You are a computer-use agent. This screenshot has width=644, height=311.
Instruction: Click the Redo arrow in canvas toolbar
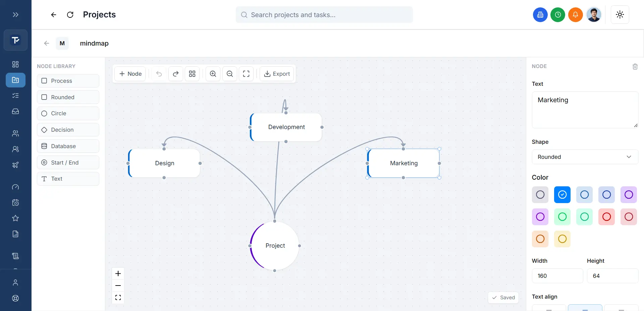pyautogui.click(x=175, y=74)
